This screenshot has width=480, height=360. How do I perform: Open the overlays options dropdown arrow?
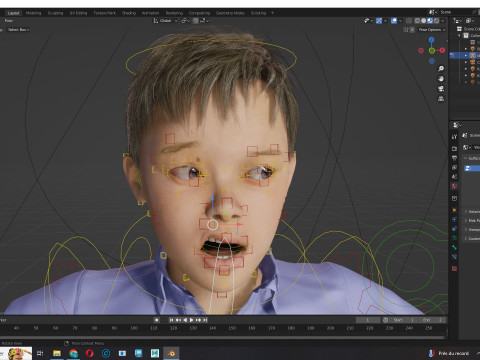point(400,21)
